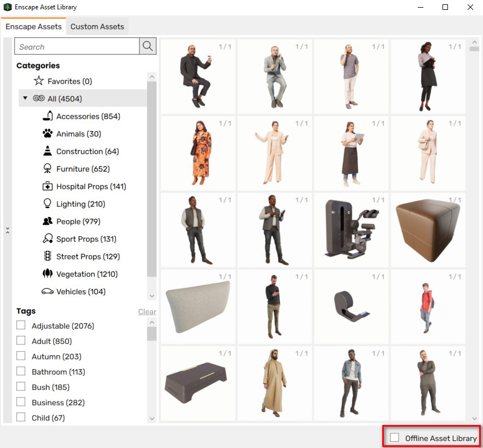Image resolution: width=483 pixels, height=448 pixels.
Task: Pick the Vehicles car category
Action: click(x=48, y=291)
